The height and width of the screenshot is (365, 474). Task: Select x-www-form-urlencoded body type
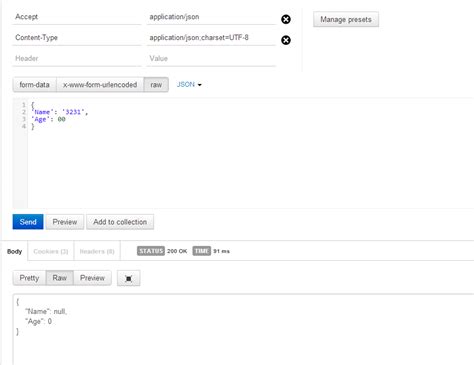(100, 85)
